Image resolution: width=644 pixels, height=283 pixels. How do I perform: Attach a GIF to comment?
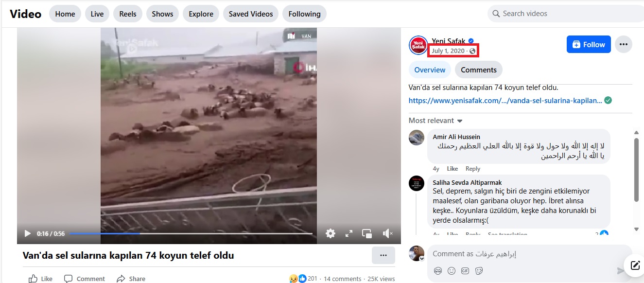pyautogui.click(x=465, y=270)
